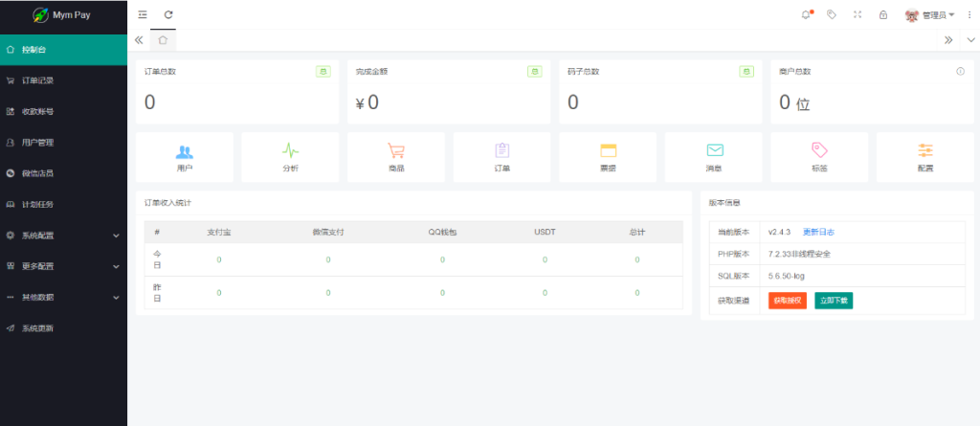Click the 标签 tag shortcut icon
Viewport: 980px width, 426px height.
click(x=819, y=151)
